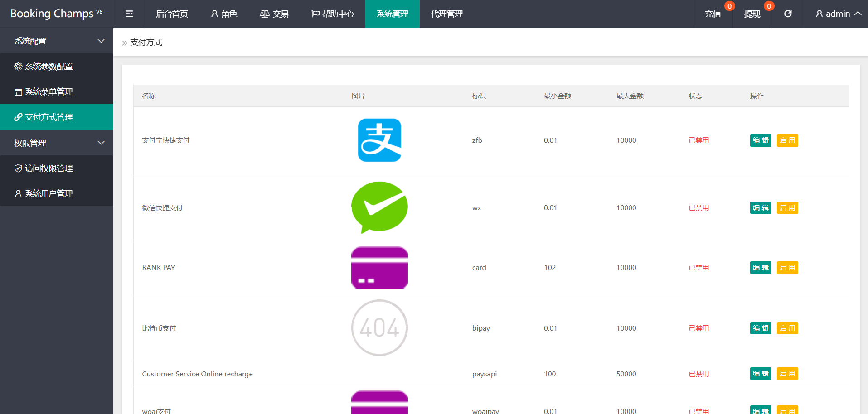
Task: Enable the 微信快捷支付 payment method
Action: pyautogui.click(x=787, y=208)
